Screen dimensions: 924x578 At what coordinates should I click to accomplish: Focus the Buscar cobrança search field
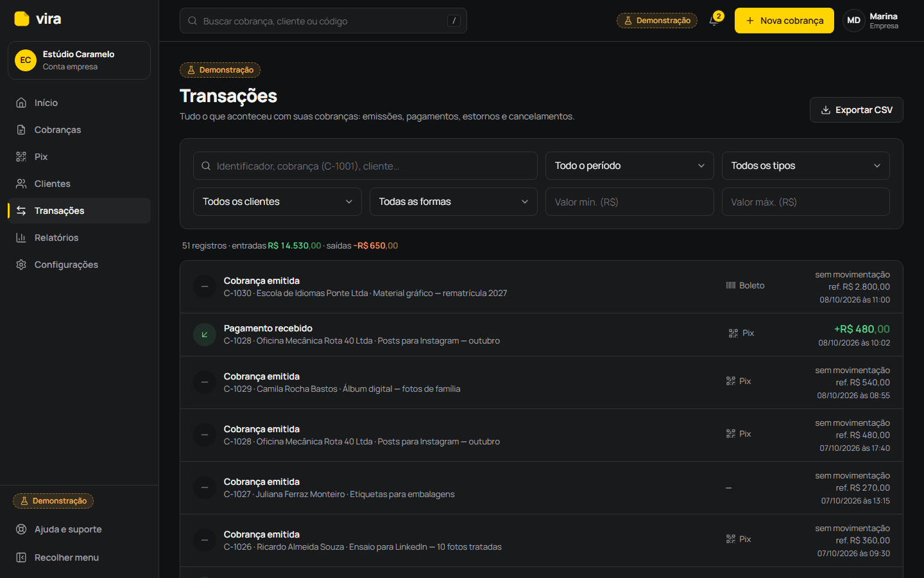point(323,21)
